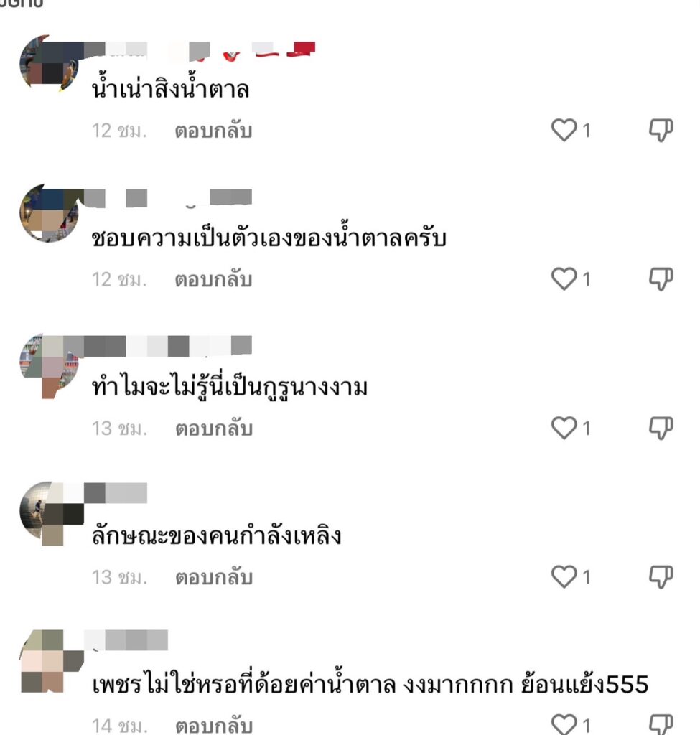Reply to the กูรูนางงาม comment

(213, 429)
